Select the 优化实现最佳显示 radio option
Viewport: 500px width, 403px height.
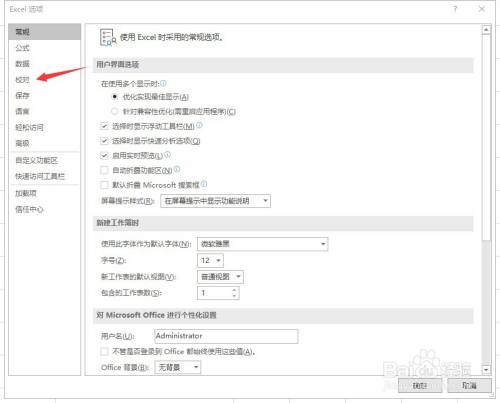(x=115, y=97)
